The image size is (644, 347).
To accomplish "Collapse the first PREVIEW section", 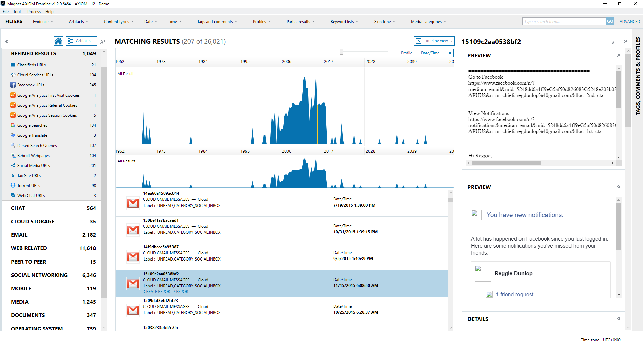I will pos(619,55).
